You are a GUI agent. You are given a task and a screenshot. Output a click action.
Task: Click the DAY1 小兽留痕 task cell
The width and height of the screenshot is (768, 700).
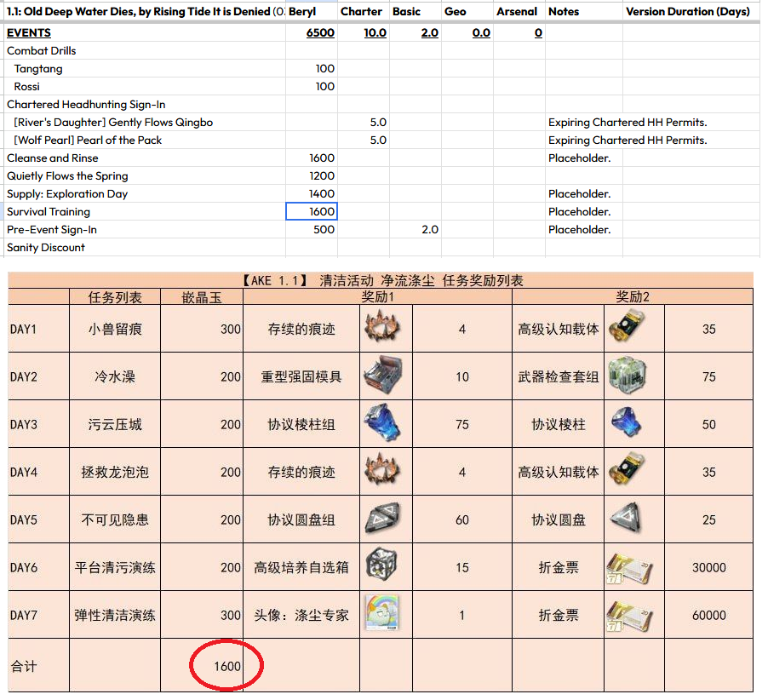(x=115, y=329)
